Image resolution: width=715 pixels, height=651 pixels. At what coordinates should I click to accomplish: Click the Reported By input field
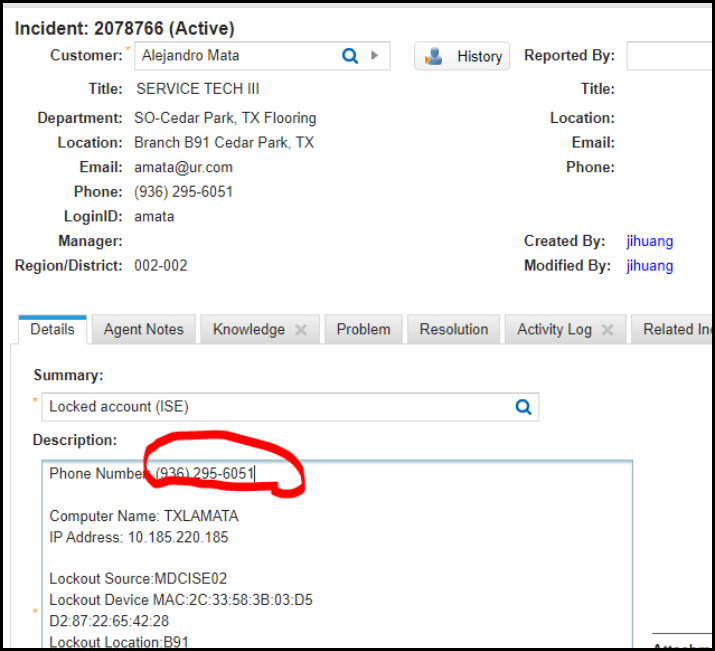(670, 56)
